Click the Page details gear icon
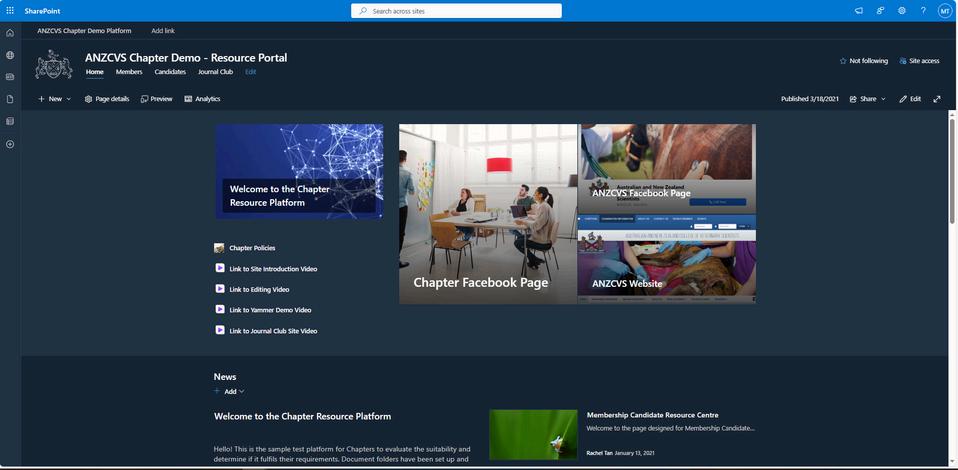The image size is (958, 470). click(88, 99)
